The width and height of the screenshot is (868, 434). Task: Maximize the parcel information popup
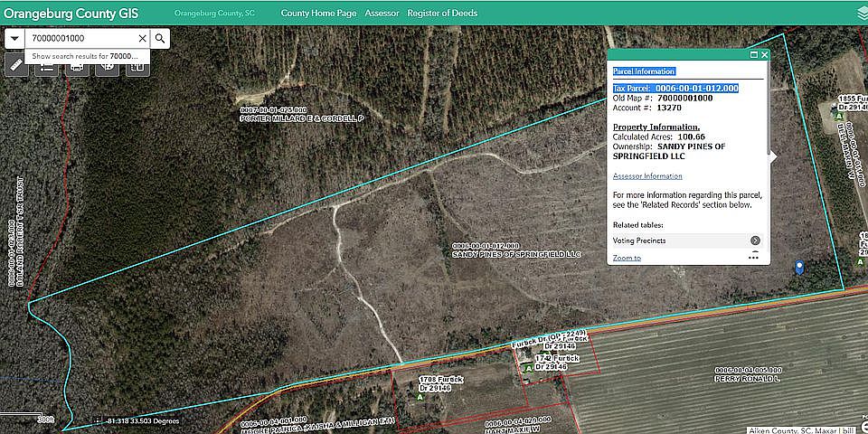coord(754,55)
